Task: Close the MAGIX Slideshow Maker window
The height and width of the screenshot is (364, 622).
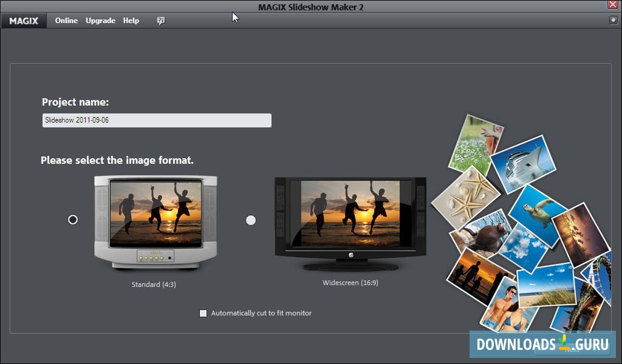Action: tap(612, 4)
